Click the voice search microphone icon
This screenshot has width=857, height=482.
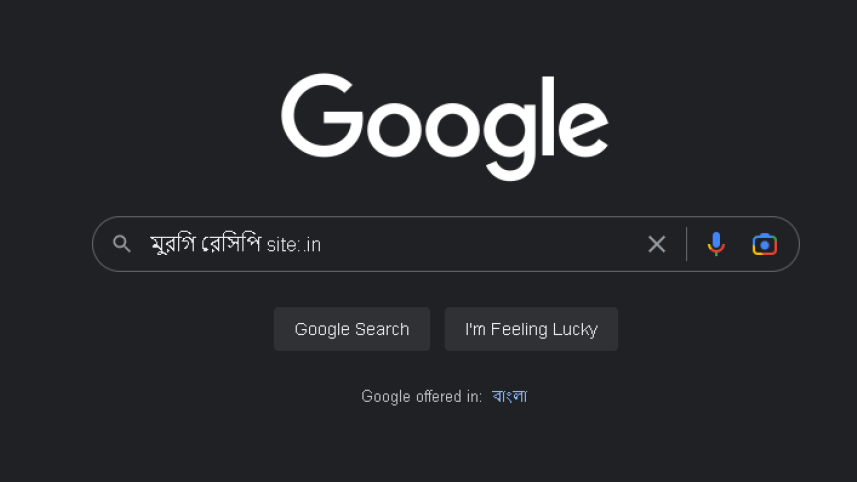point(716,244)
